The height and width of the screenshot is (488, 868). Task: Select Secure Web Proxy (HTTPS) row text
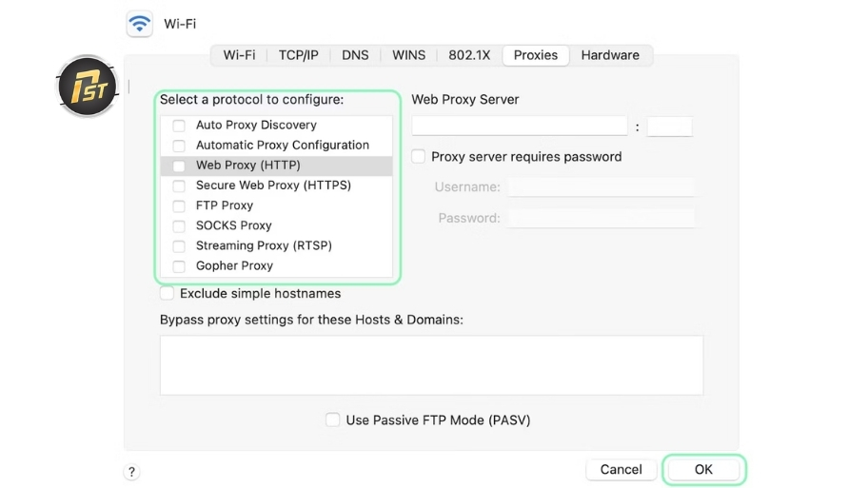click(x=273, y=185)
